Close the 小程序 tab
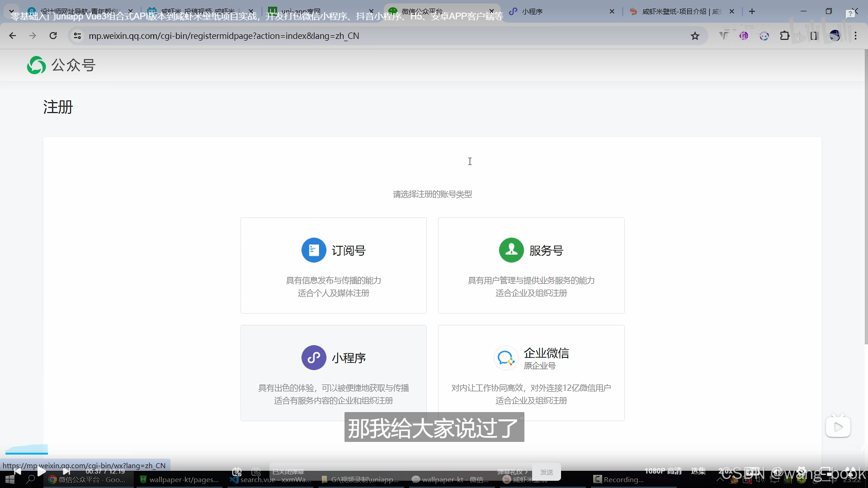The width and height of the screenshot is (868, 488). point(612,11)
